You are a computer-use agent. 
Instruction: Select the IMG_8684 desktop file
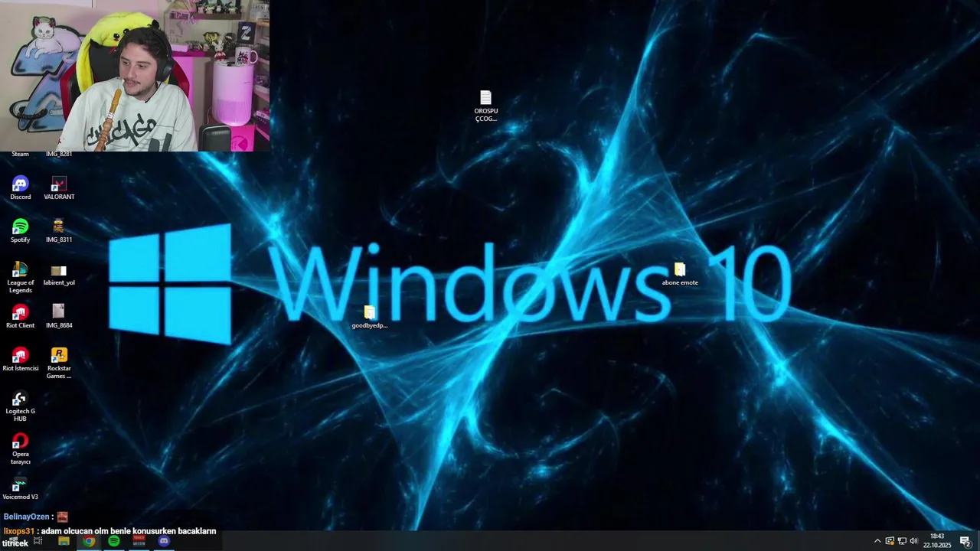[59, 317]
